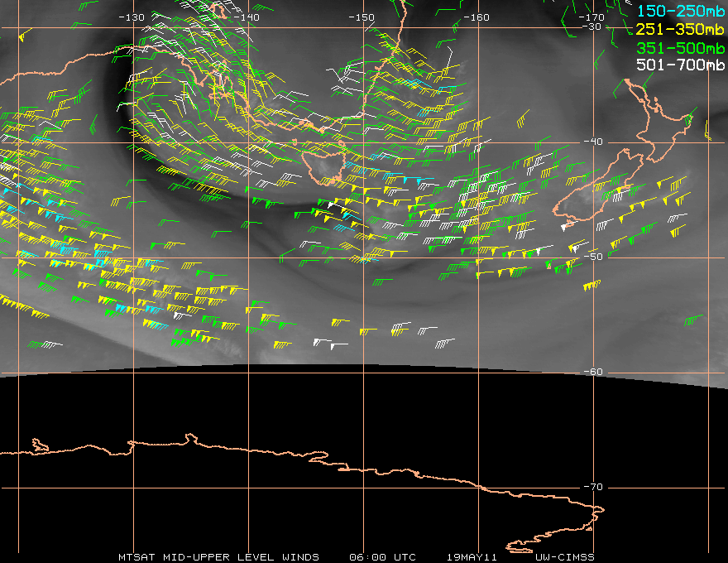Click the -130 longitude label
This screenshot has height=563, width=728.
132,17
